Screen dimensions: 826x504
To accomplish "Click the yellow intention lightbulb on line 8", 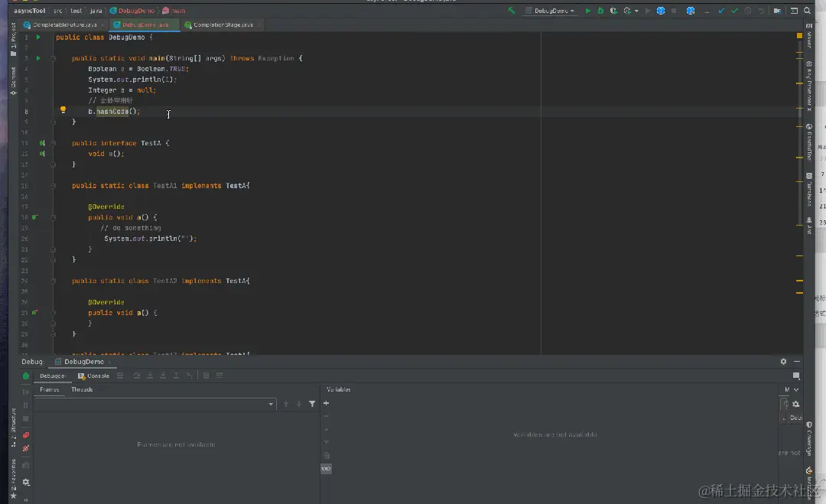I will [x=63, y=109].
